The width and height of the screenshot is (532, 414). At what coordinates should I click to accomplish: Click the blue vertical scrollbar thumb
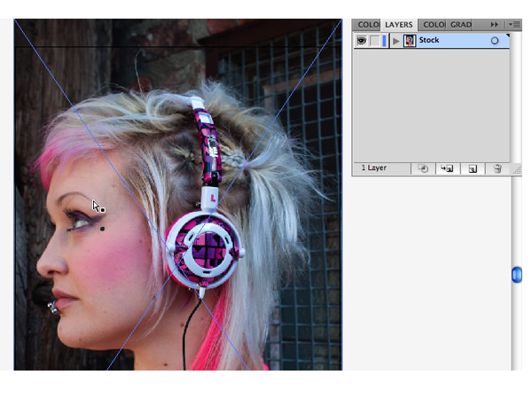point(516,275)
